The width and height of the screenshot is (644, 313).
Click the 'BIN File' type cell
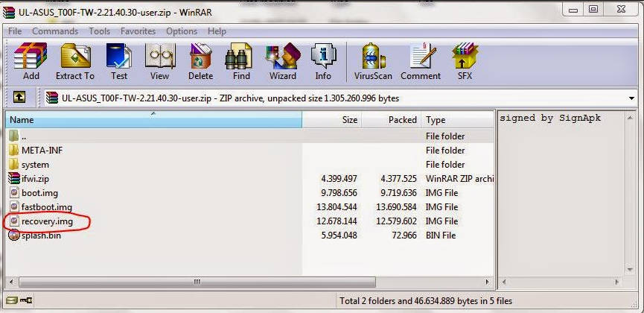pyautogui.click(x=441, y=235)
